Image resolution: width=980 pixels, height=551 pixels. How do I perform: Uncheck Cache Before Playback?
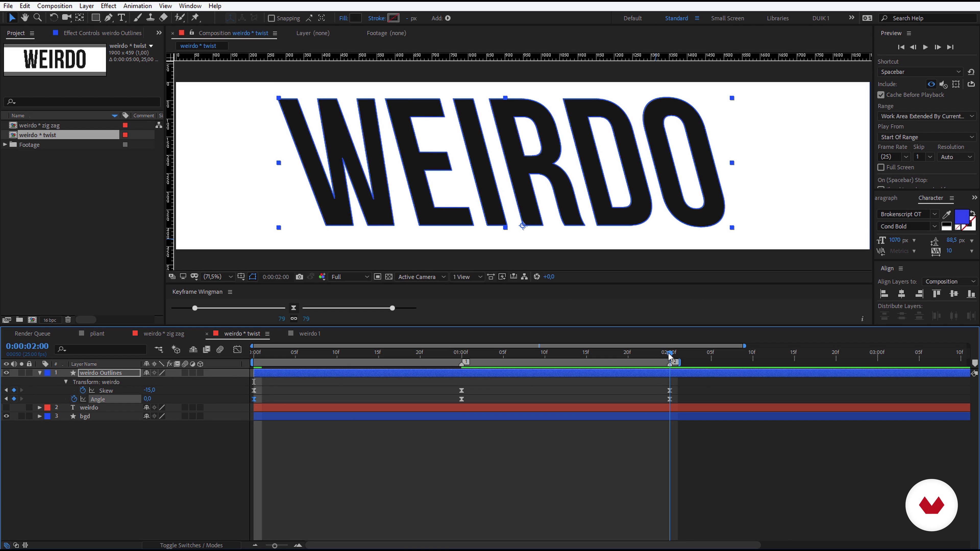pos(881,95)
